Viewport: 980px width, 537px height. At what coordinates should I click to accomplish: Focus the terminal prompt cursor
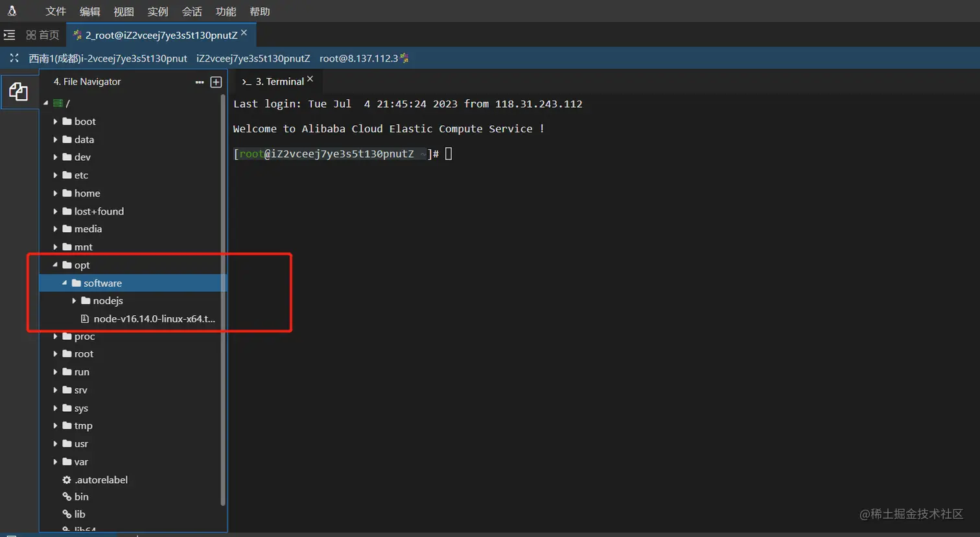[449, 154]
